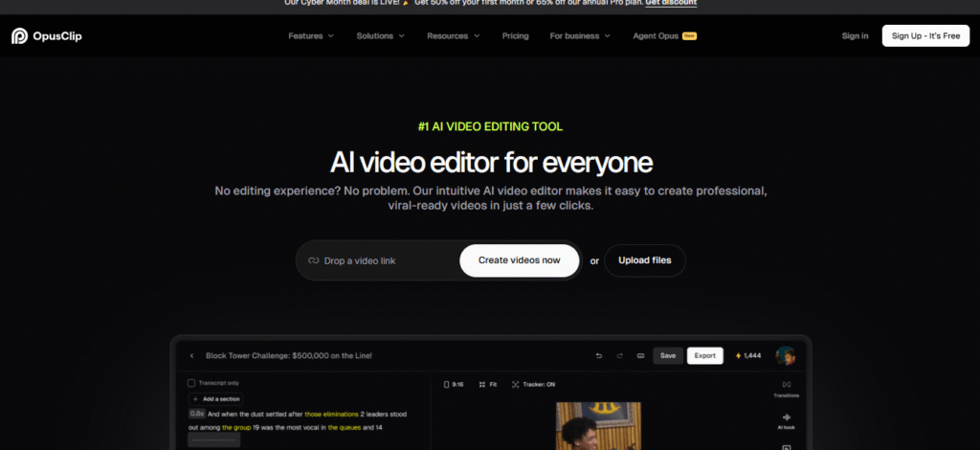Click the Create videos now button
The image size is (980, 450).
click(520, 260)
